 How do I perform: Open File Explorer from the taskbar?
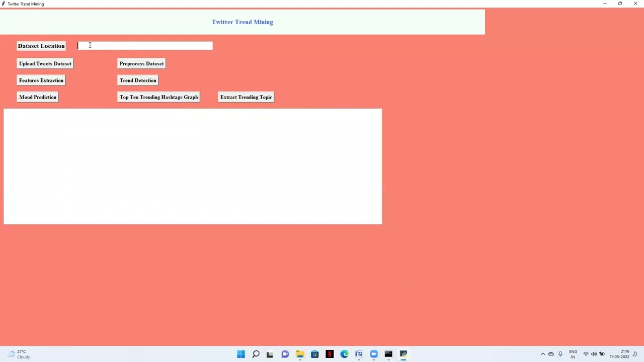[300, 354]
